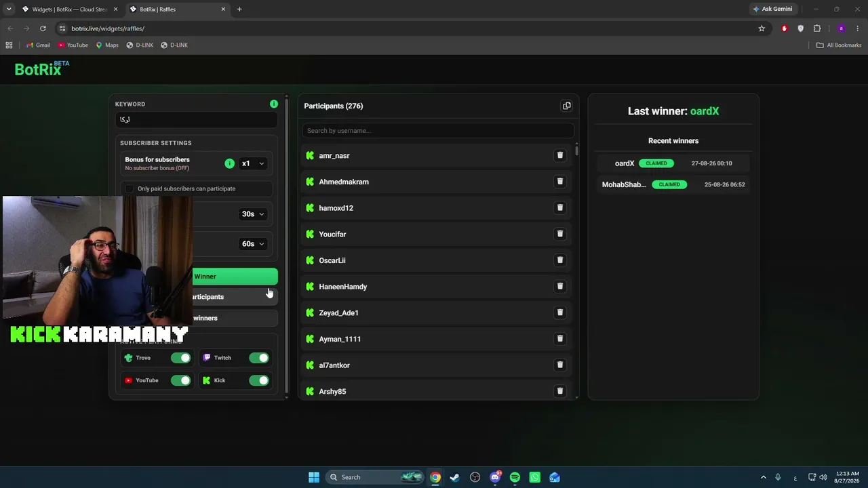The image size is (868, 488).
Task: Open the keyword info icon
Action: coord(274,104)
